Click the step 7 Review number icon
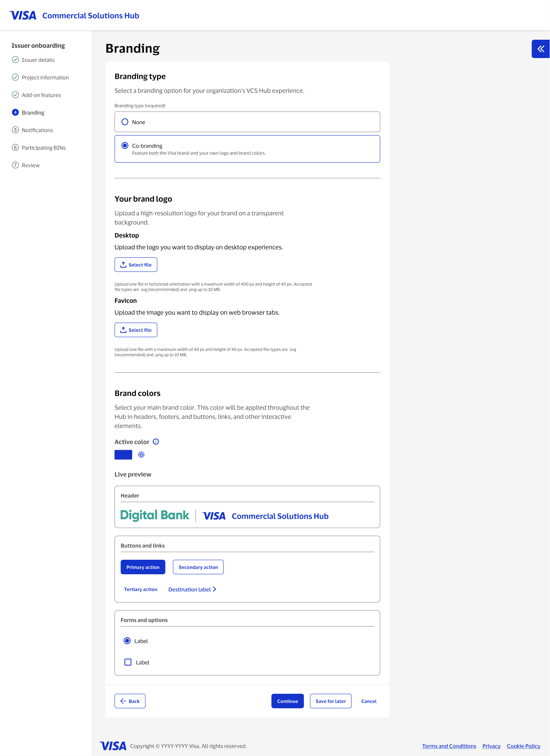This screenshot has width=550, height=756. tap(15, 165)
